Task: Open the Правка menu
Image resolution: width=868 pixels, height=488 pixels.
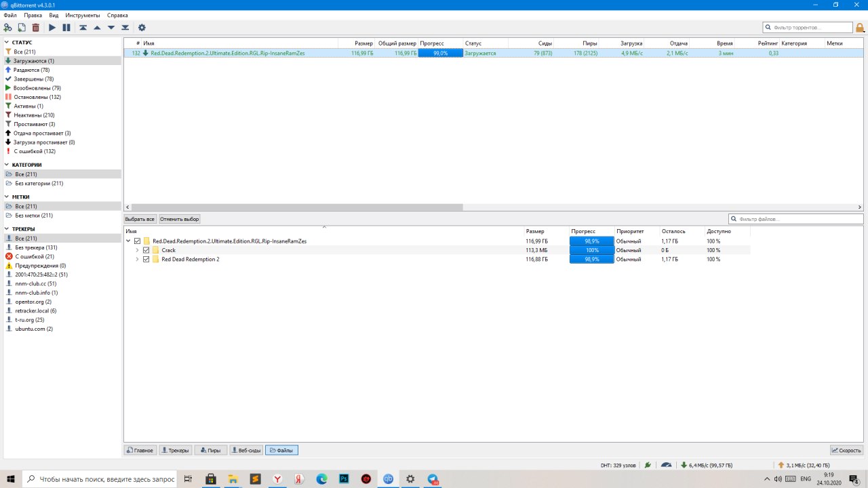Action: point(33,15)
